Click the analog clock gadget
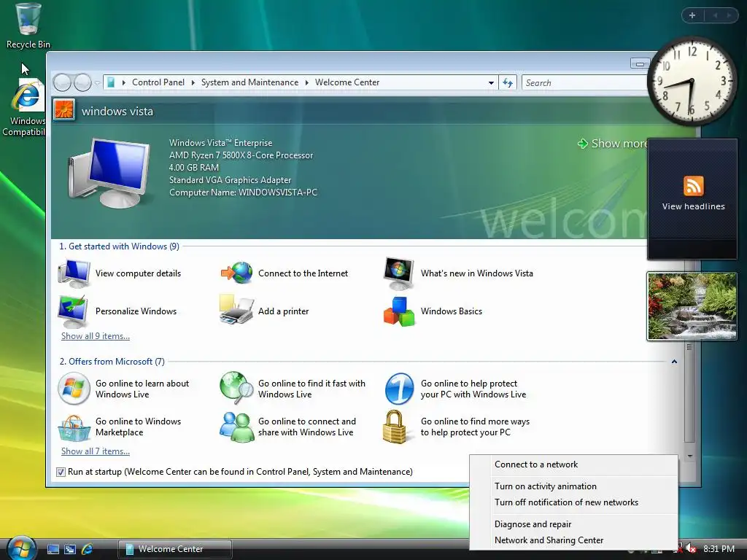Screen dimensions: 747x560 692,81
